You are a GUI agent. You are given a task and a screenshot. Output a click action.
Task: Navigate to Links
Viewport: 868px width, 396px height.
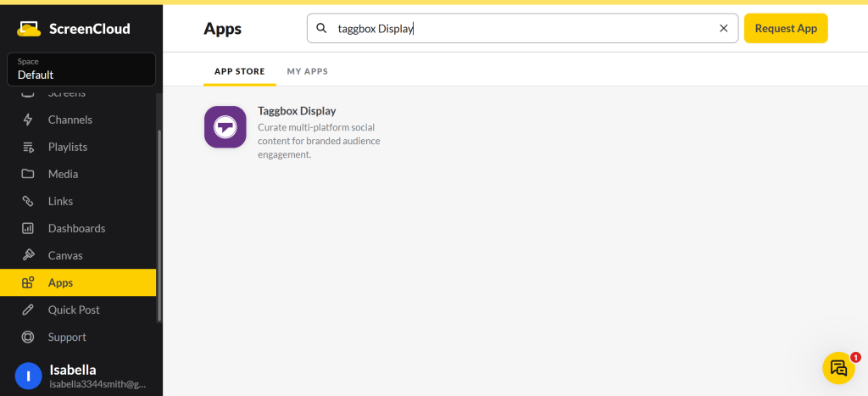pyautogui.click(x=78, y=201)
